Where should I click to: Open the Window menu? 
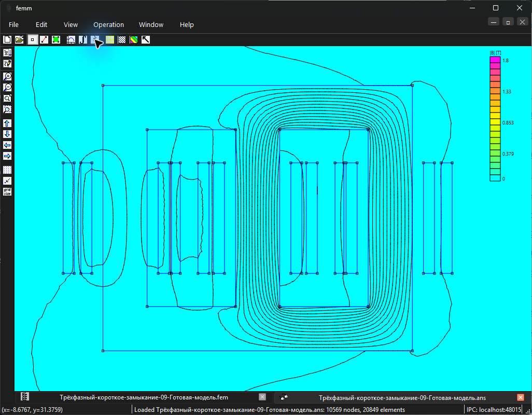151,24
